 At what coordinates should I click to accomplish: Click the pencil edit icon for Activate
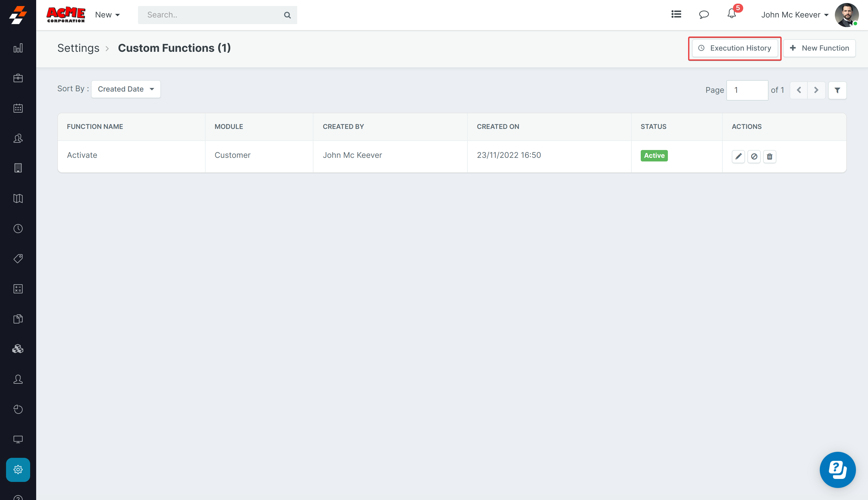pyautogui.click(x=738, y=156)
